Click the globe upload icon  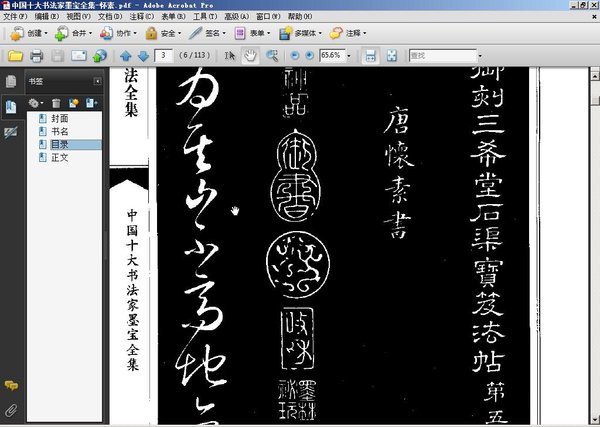tap(100, 56)
